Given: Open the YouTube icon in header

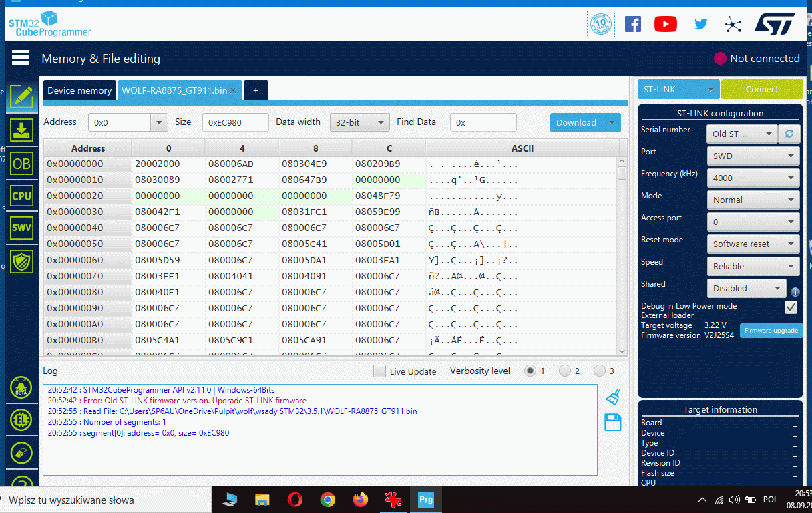Looking at the screenshot, I should [x=665, y=25].
